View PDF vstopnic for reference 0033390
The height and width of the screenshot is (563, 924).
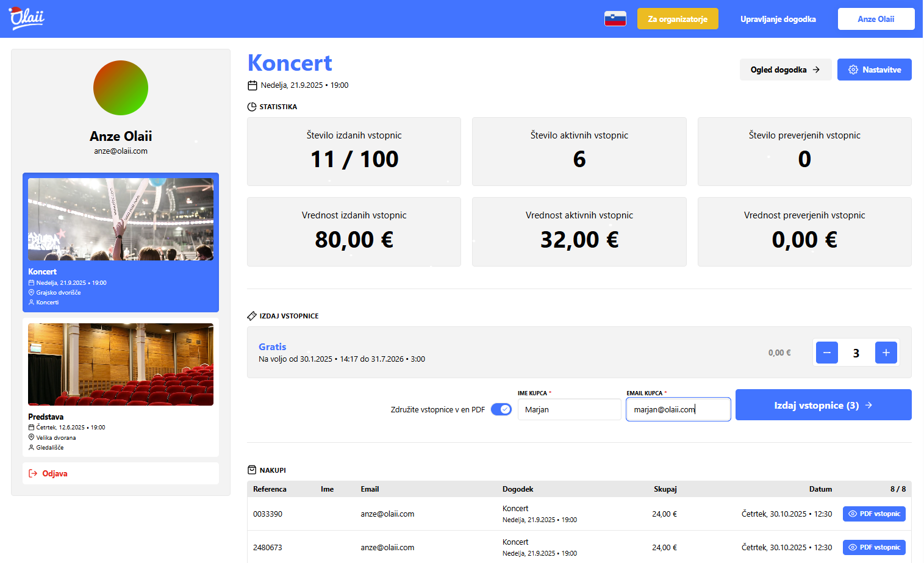pyautogui.click(x=873, y=514)
